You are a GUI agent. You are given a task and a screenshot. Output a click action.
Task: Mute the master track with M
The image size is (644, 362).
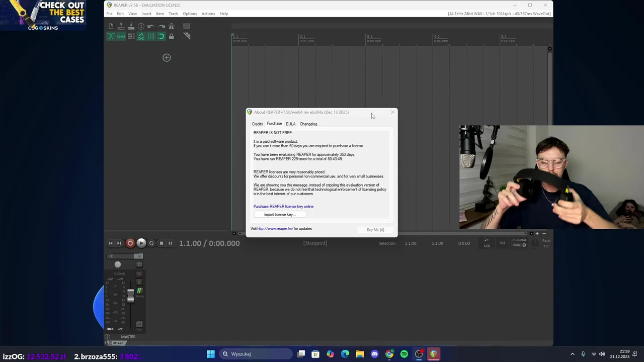[139, 275]
